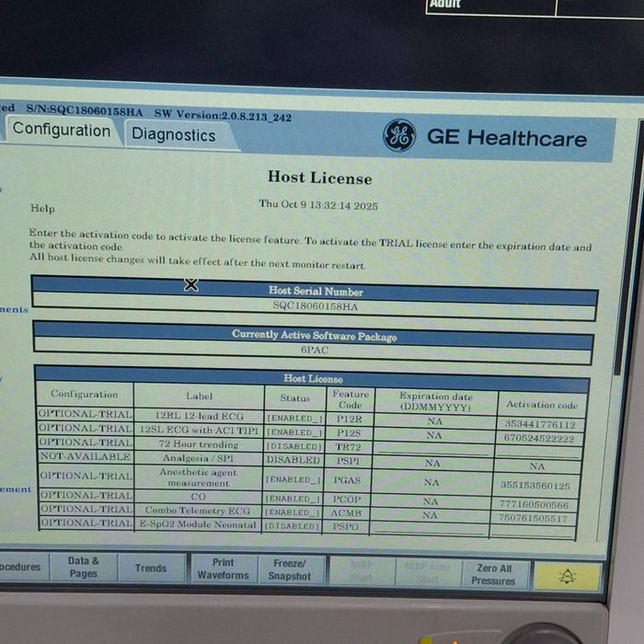The height and width of the screenshot is (644, 644).
Task: Click 72 Hour trending expiration date field
Action: [x=433, y=449]
